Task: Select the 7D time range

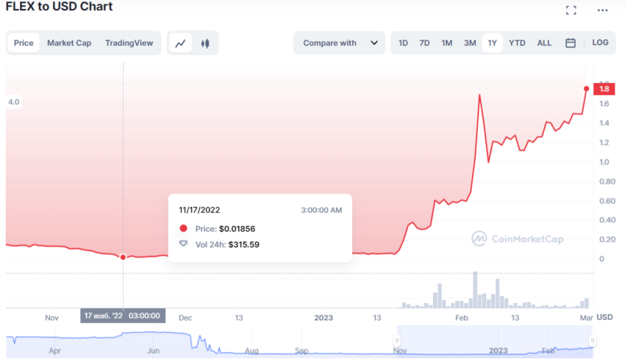Action: point(424,43)
